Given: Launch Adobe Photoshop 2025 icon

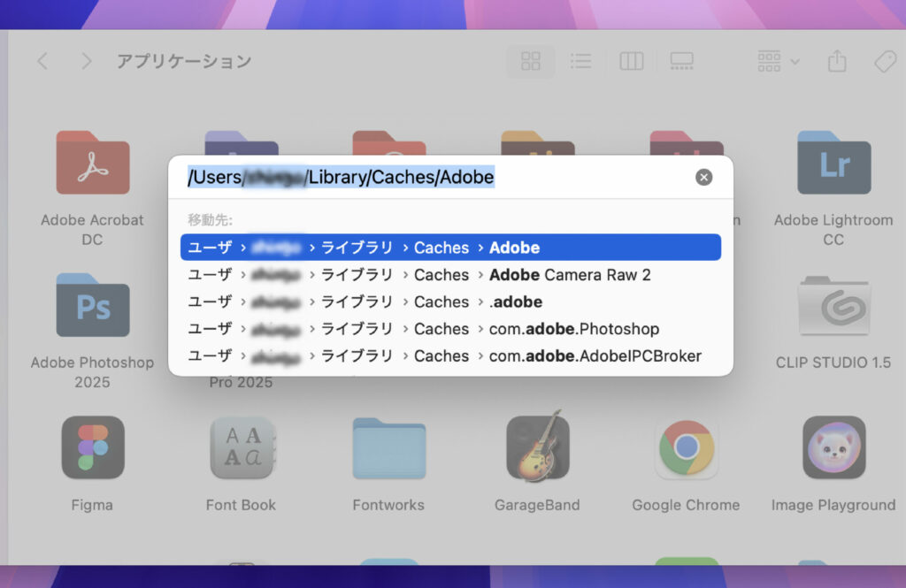Looking at the screenshot, I should pyautogui.click(x=92, y=305).
